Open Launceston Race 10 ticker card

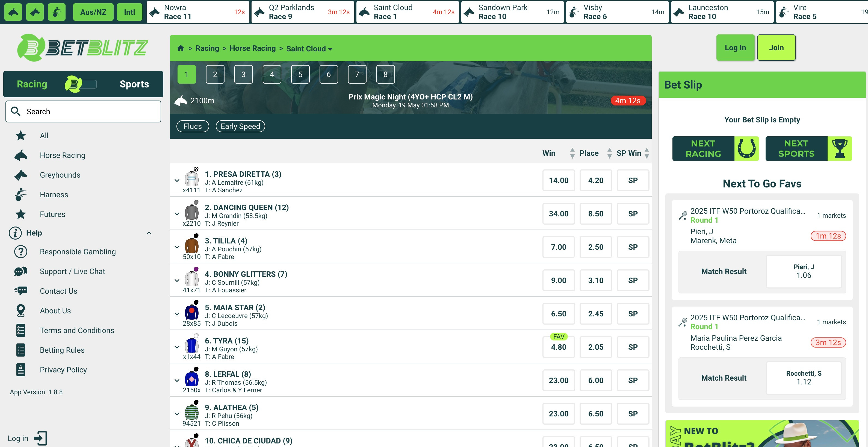click(x=722, y=12)
